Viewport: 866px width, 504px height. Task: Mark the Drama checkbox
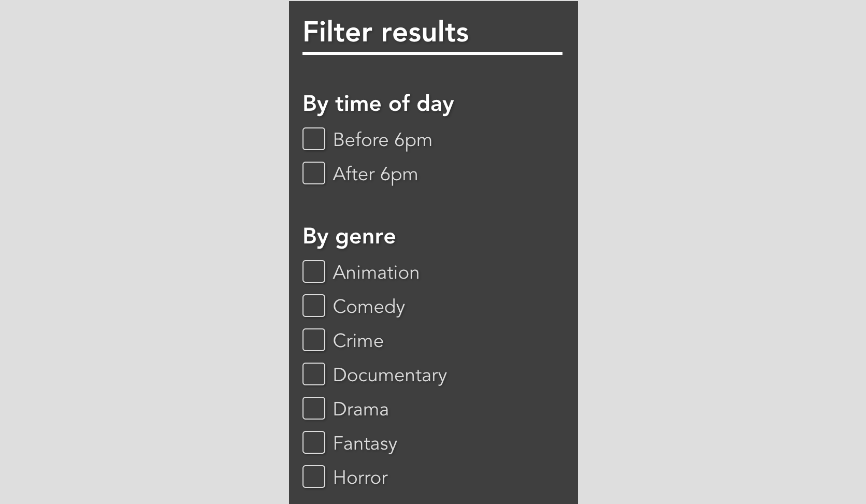tap(314, 408)
